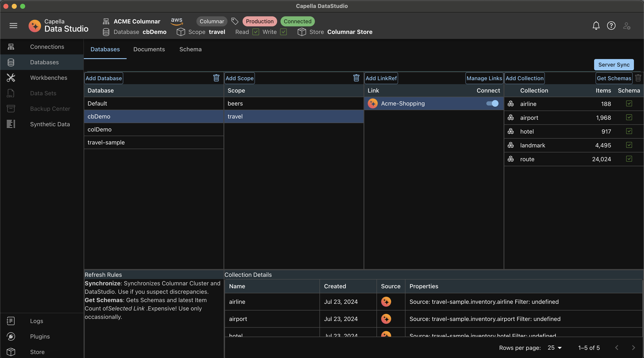This screenshot has width=644, height=358.
Task: Open Synthetic Data from the sidebar
Action: (42, 124)
